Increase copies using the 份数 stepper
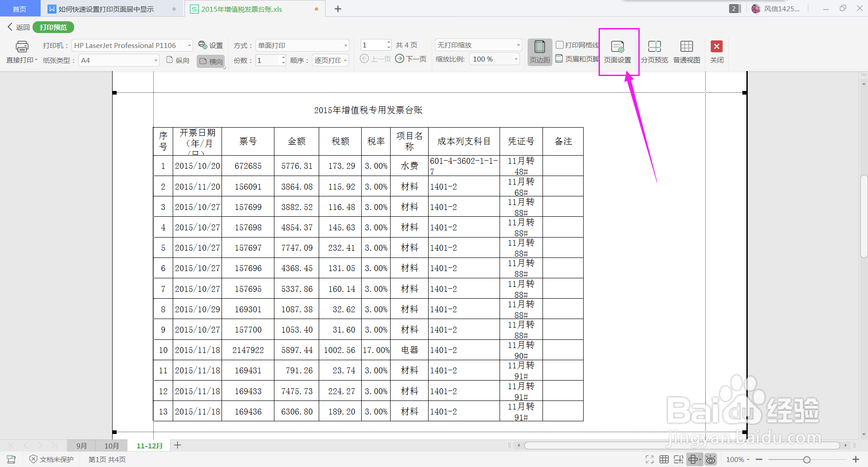 coord(283,57)
